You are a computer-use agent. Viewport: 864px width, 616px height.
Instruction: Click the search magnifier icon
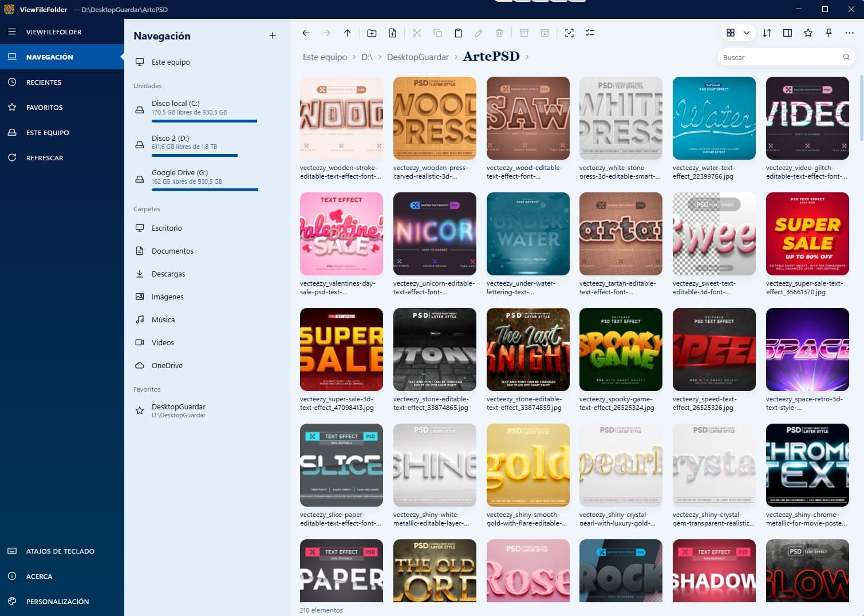click(846, 57)
